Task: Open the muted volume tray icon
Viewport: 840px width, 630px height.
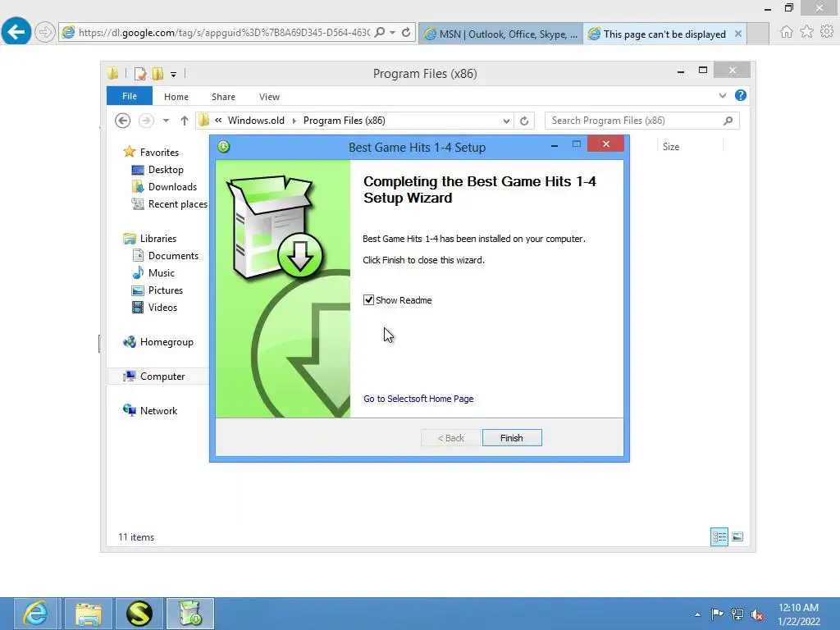Action: [757, 614]
